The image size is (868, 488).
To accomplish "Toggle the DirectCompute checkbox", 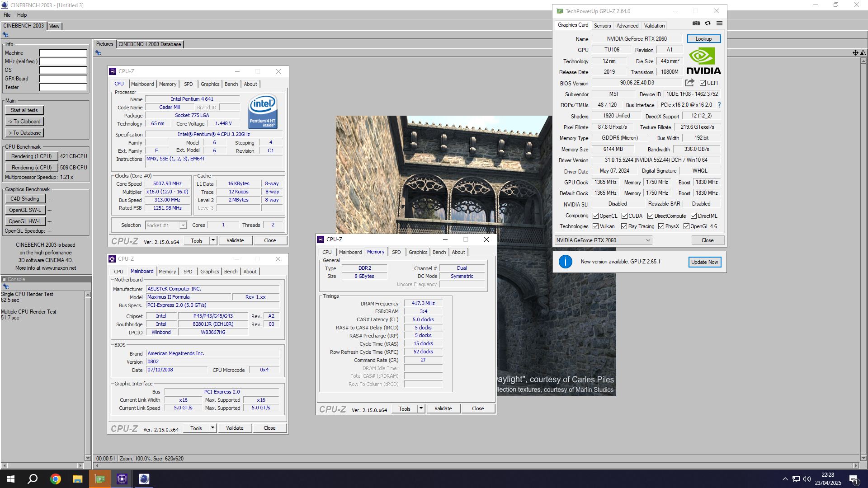I will 650,216.
